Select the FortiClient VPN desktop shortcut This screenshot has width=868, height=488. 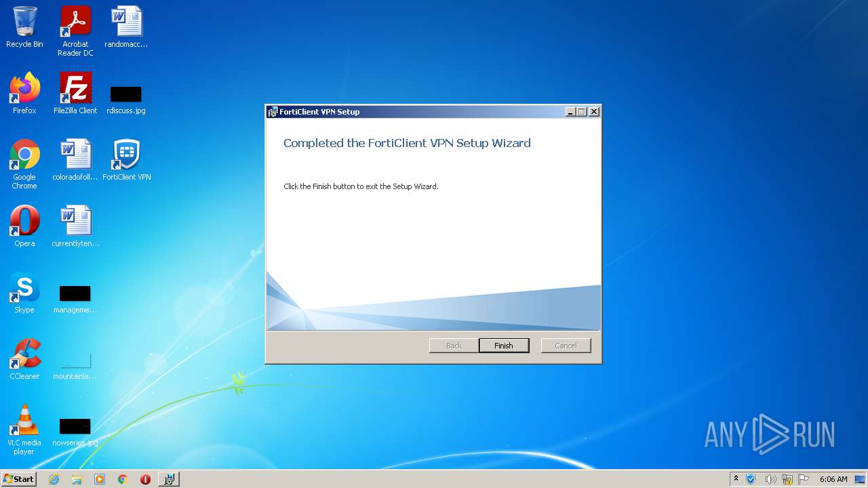126,160
